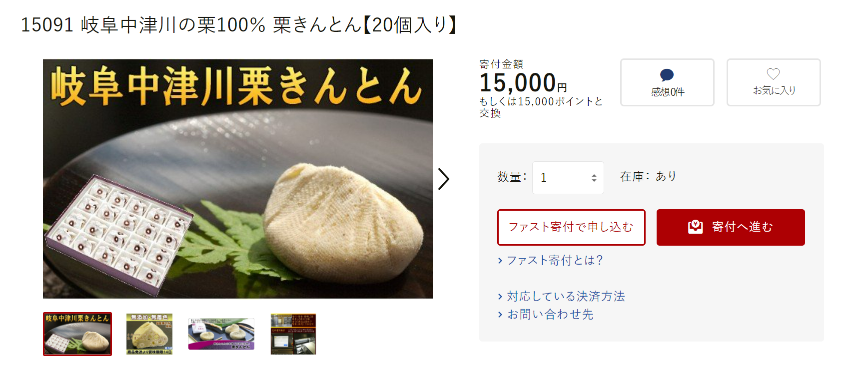868x370 pixels.
Task: Expand お問い合わせ先 link
Action: (545, 314)
